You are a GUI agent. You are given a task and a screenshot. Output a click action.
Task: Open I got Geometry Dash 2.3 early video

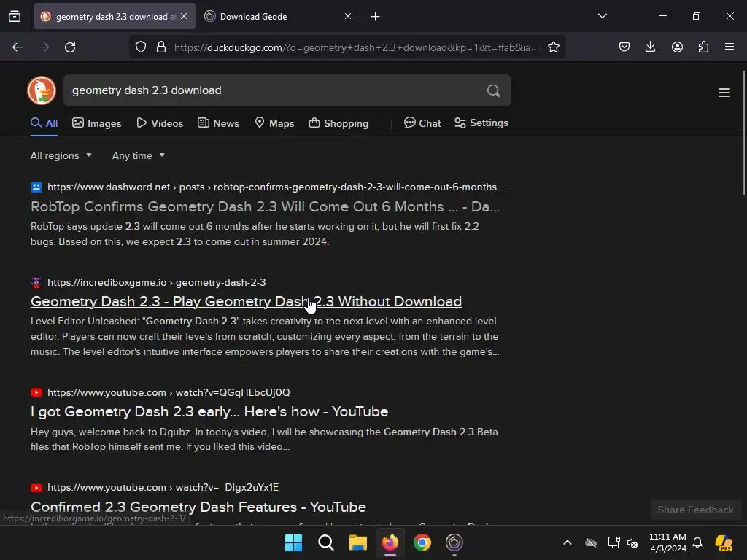[x=209, y=411]
